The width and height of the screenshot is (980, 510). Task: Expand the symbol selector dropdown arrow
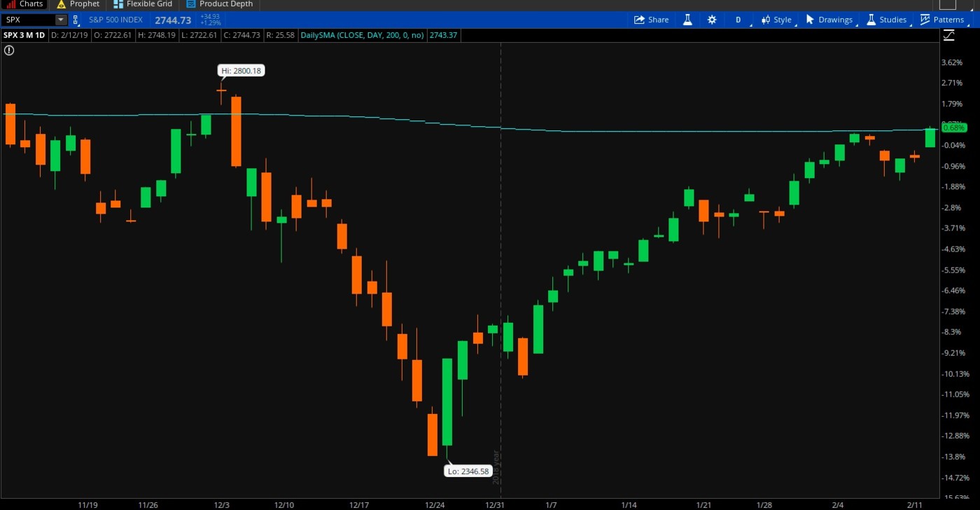[61, 20]
